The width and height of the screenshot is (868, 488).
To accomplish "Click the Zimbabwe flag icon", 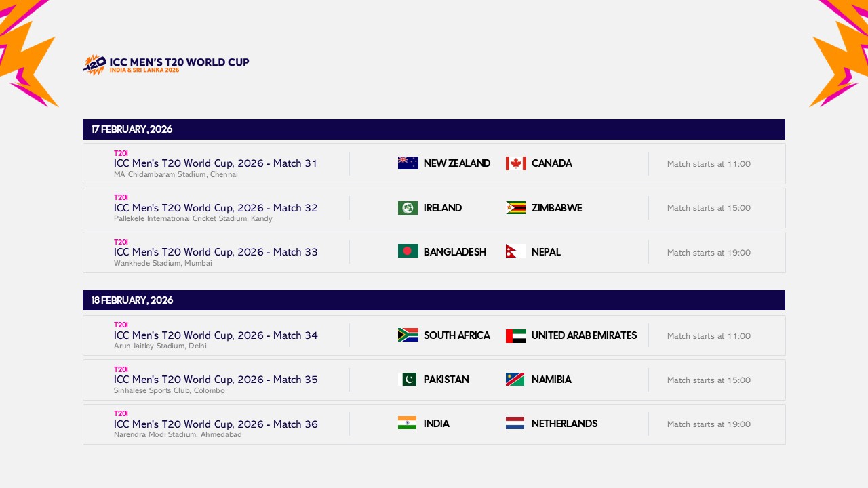I will (515, 207).
